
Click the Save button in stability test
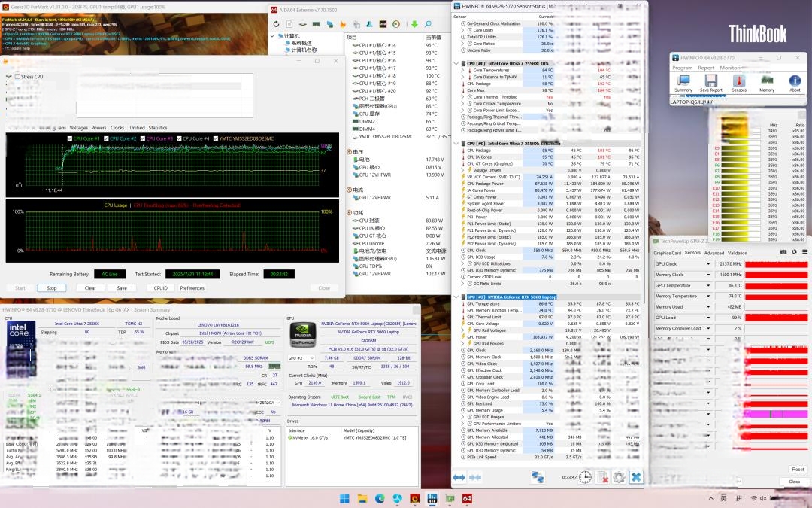coord(122,288)
